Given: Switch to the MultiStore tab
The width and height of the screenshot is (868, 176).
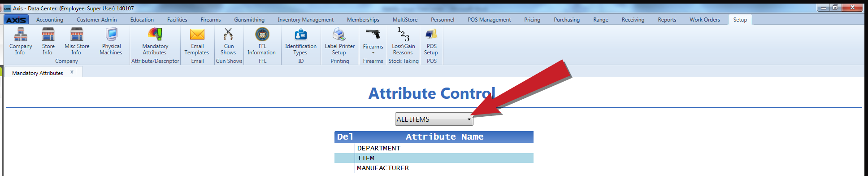Looking at the screenshot, I should point(405,20).
